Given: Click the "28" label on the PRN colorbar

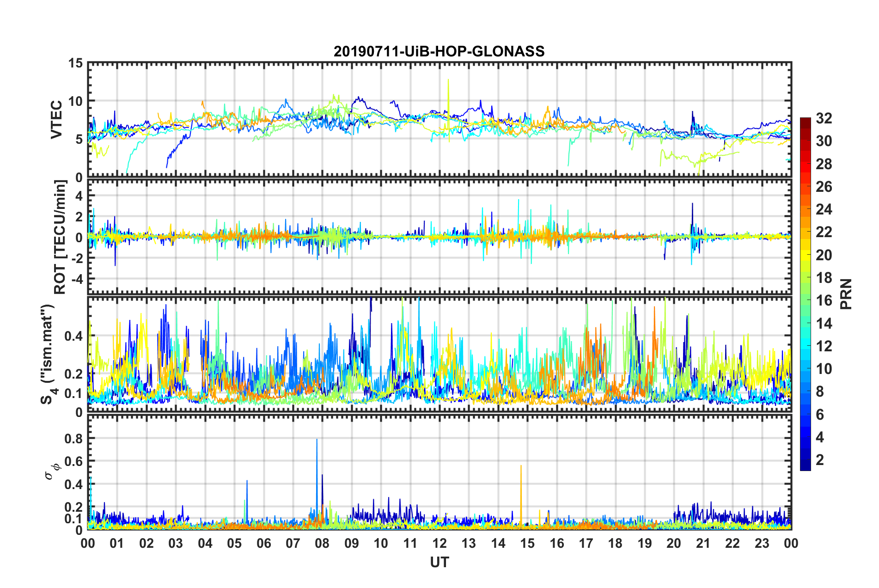Looking at the screenshot, I should coord(824,164).
